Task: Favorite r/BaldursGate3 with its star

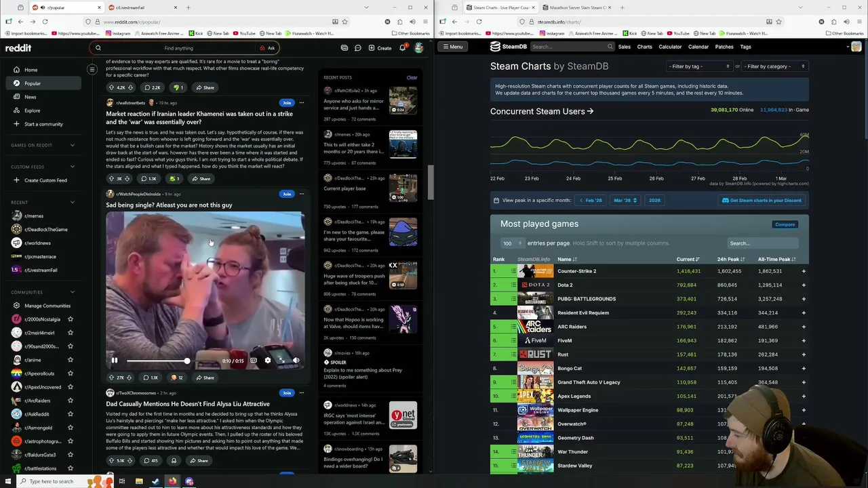Action: pyautogui.click(x=71, y=455)
